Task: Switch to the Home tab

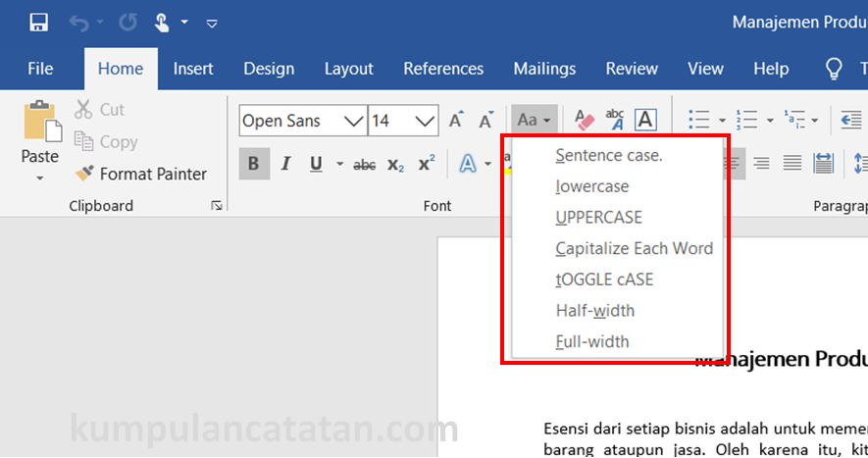Action: (x=121, y=69)
